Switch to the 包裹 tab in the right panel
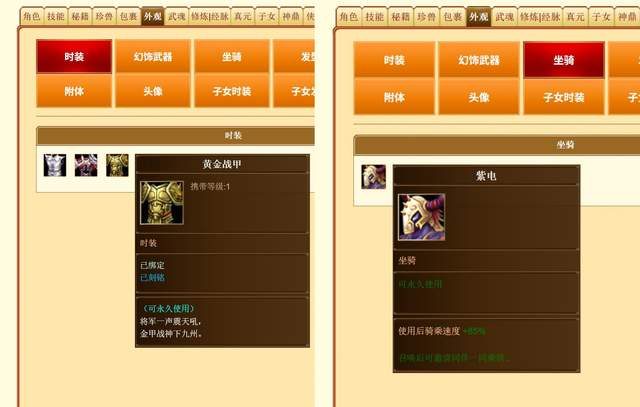The height and width of the screenshot is (407, 640). point(453,17)
